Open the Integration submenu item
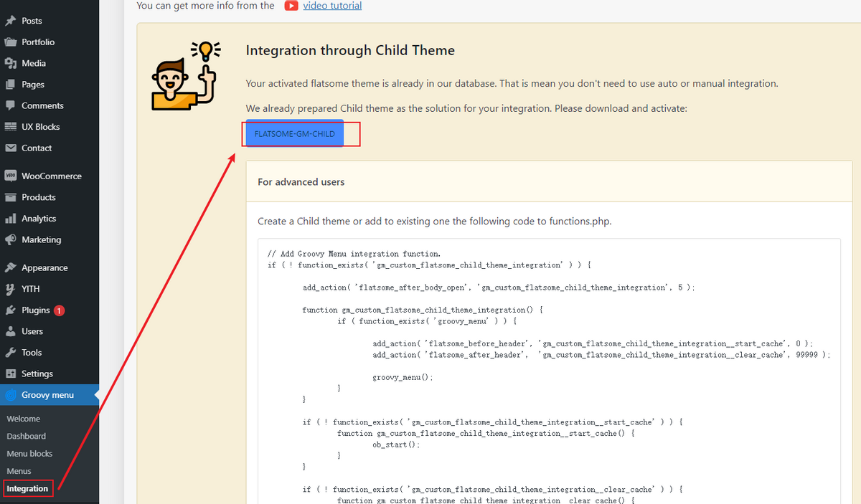 27,489
